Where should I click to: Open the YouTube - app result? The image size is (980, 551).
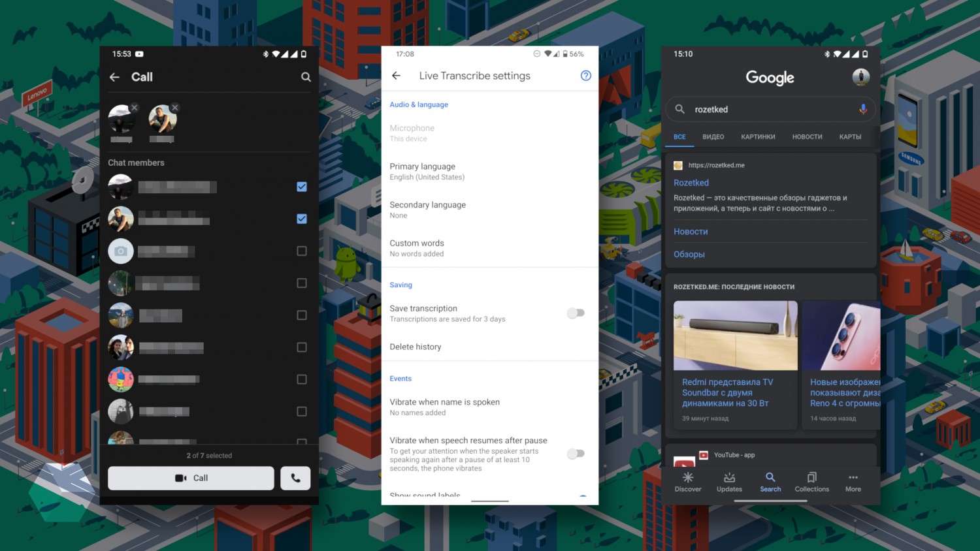coord(734,455)
